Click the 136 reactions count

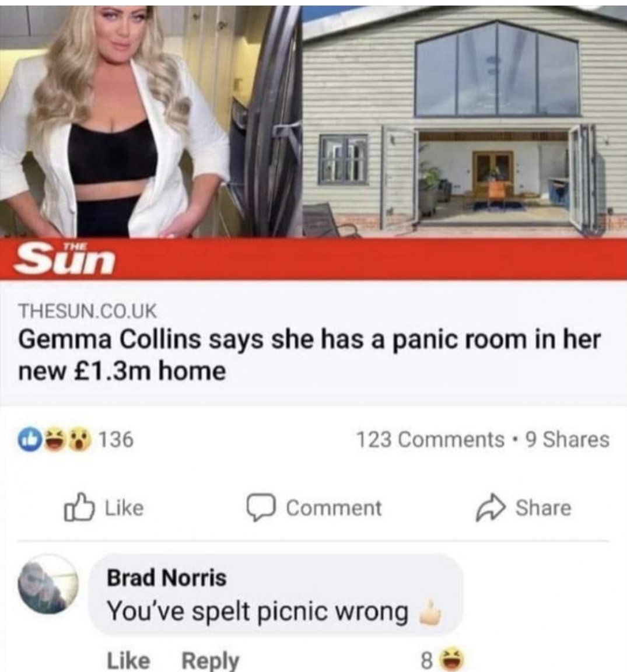coord(117,440)
